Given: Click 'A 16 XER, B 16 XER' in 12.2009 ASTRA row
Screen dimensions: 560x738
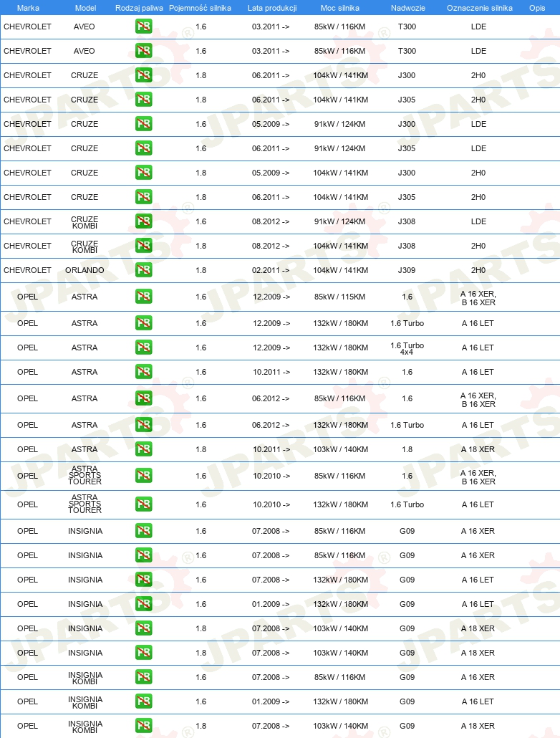Looking at the screenshot, I should (x=478, y=298).
